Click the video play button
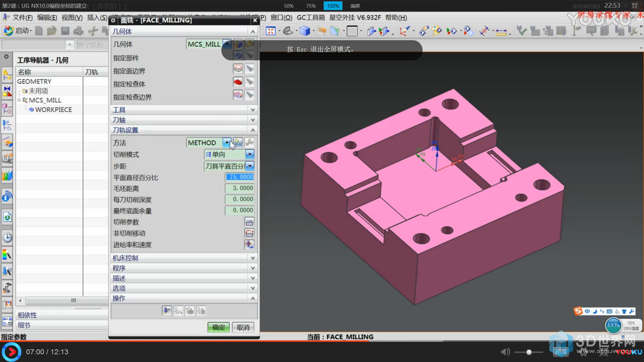The height and width of the screenshot is (362, 644). pyautogui.click(x=12, y=352)
